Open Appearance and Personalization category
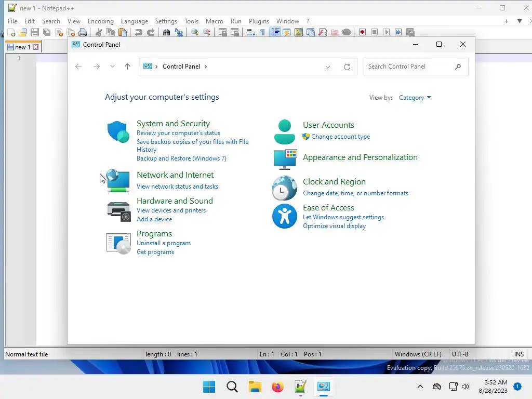 coord(360,157)
